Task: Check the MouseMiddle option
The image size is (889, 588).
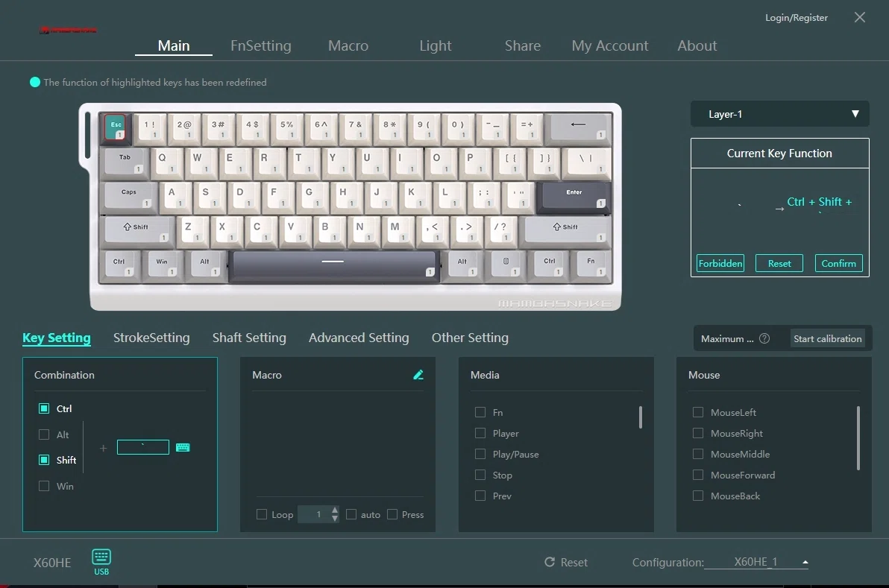Action: (698, 454)
